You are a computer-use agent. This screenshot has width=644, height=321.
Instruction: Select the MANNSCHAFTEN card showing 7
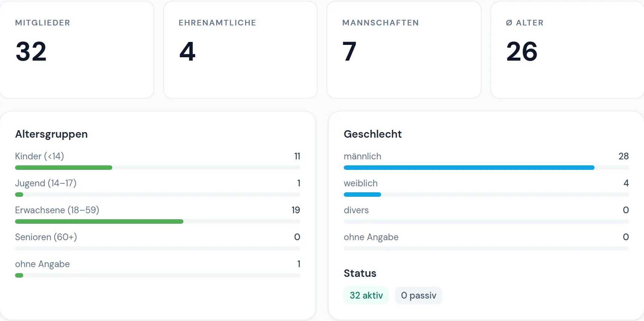coord(404,50)
